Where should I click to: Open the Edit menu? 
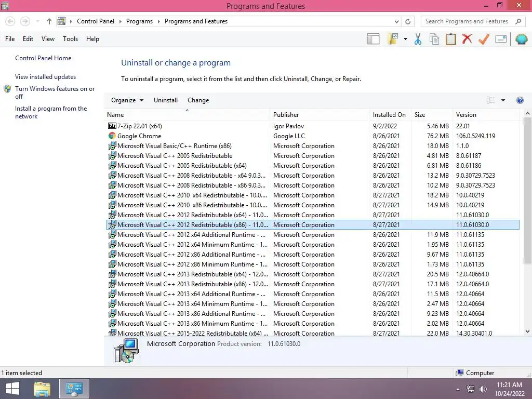pyautogui.click(x=28, y=39)
